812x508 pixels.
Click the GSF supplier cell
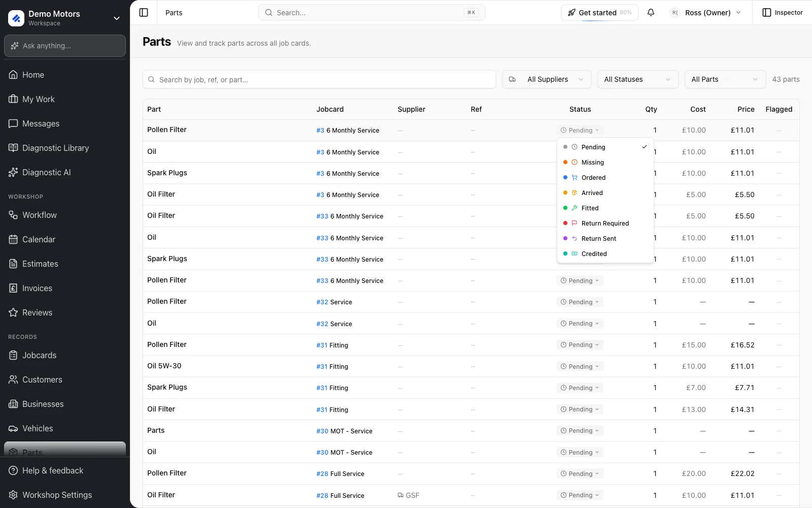pos(409,495)
